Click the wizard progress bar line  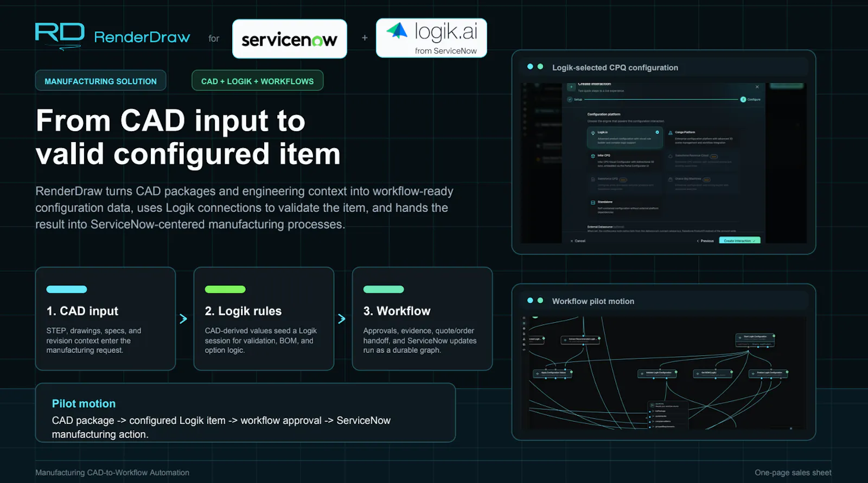coord(661,100)
